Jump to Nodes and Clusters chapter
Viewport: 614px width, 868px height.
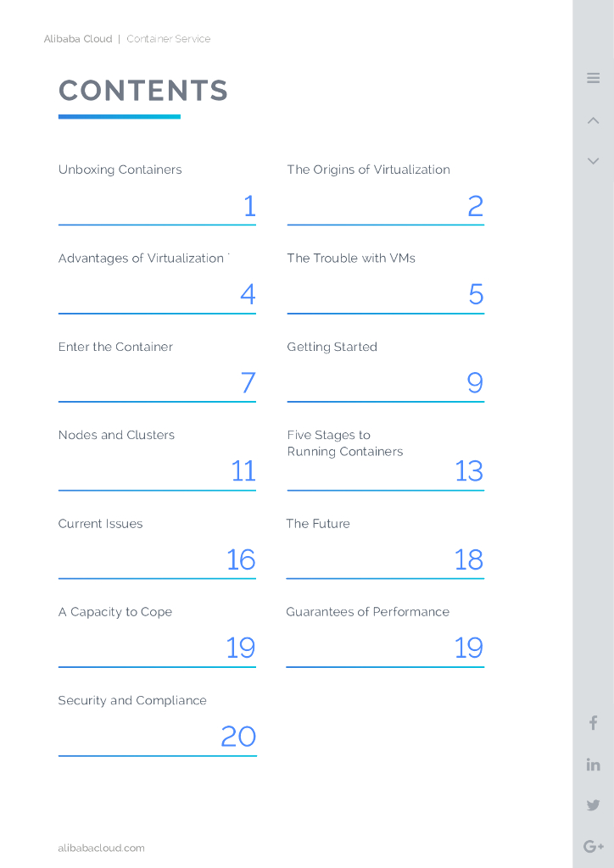point(116,435)
